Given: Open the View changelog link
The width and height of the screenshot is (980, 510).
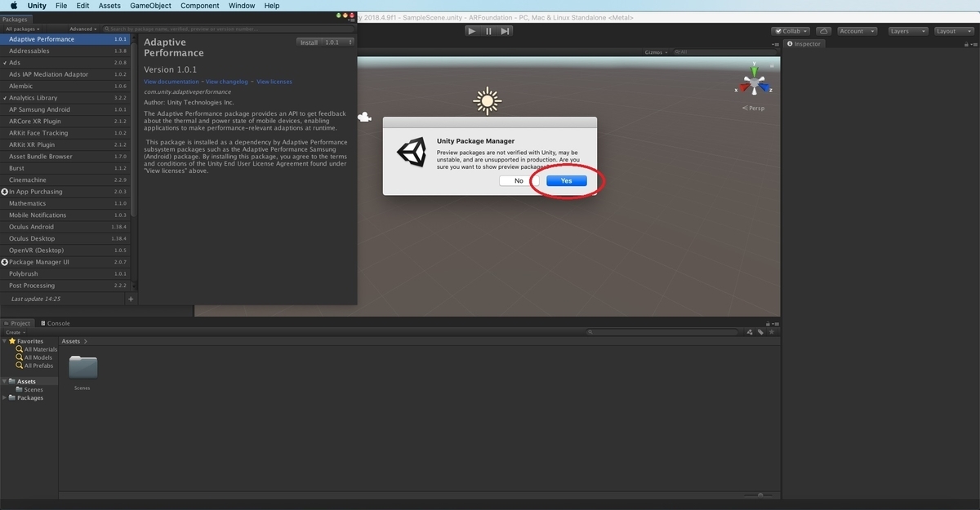Looking at the screenshot, I should click(228, 82).
